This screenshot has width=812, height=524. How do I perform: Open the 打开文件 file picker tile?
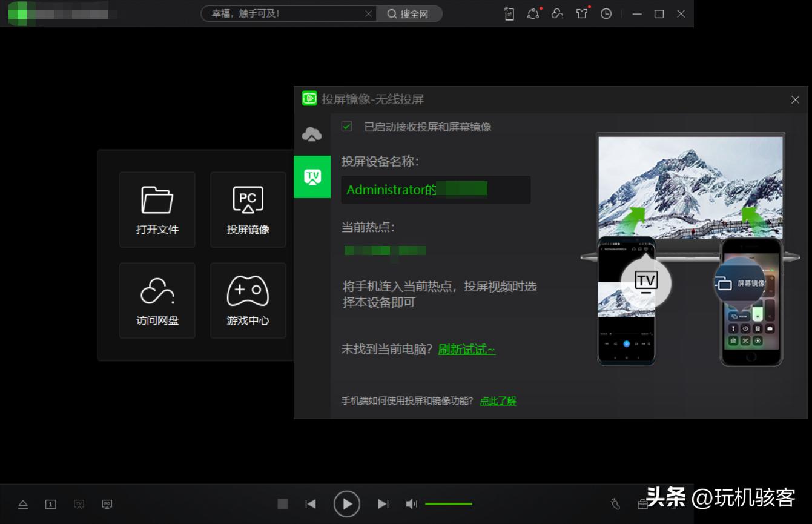click(x=157, y=210)
